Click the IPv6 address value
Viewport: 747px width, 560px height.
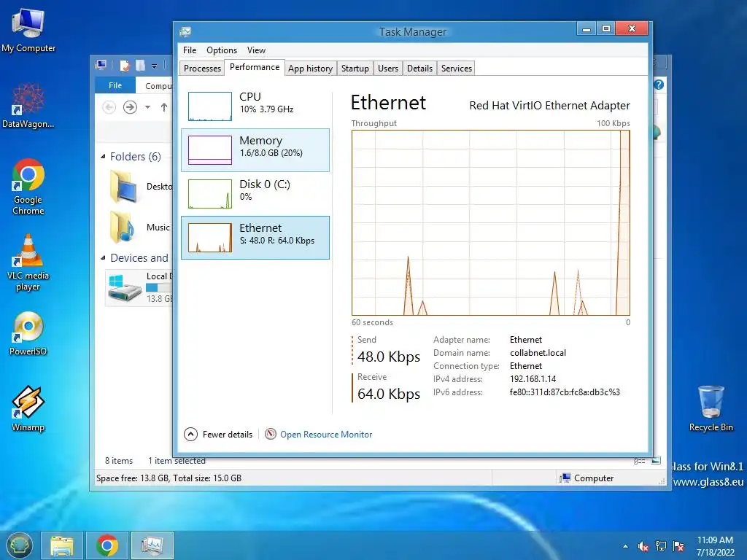[565, 392]
